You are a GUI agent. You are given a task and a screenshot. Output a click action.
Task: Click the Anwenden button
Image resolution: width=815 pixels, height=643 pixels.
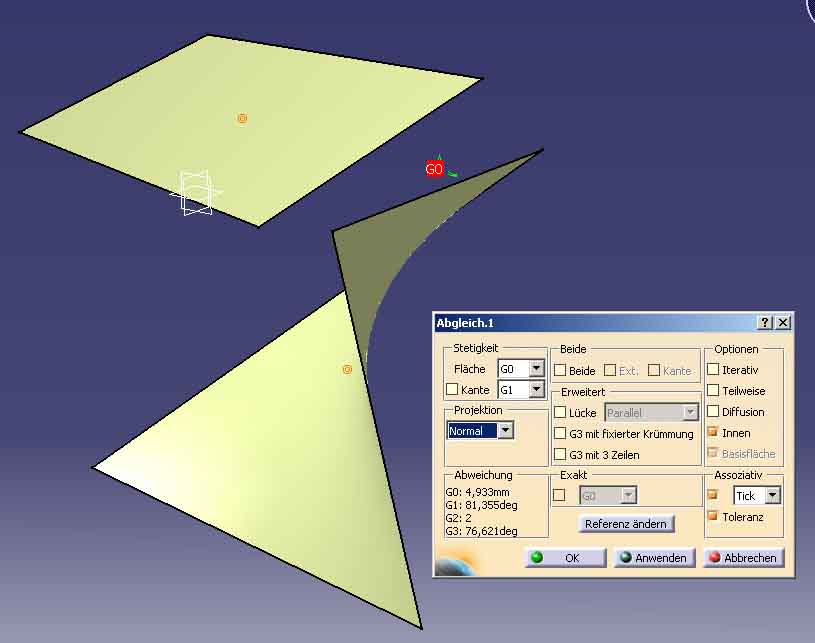coord(655,558)
